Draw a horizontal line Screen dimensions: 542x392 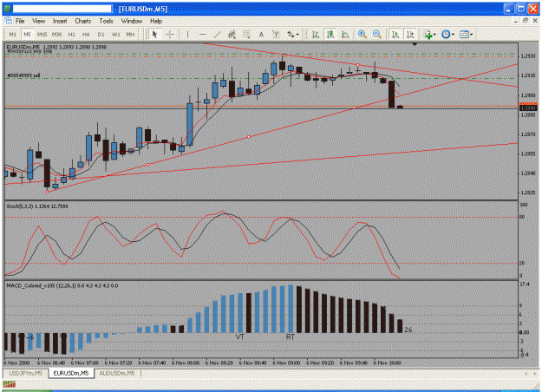tap(203, 34)
